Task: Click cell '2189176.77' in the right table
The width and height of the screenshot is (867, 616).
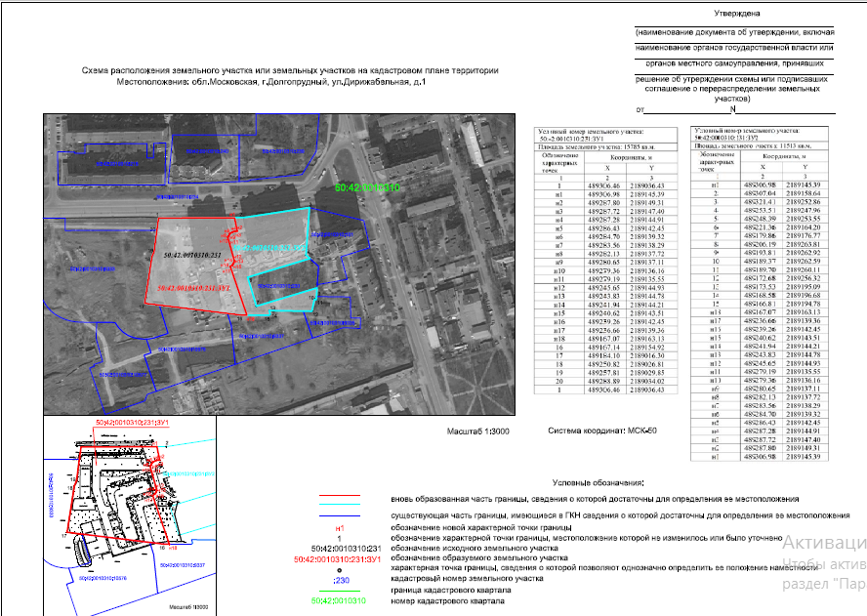Action: point(803,235)
